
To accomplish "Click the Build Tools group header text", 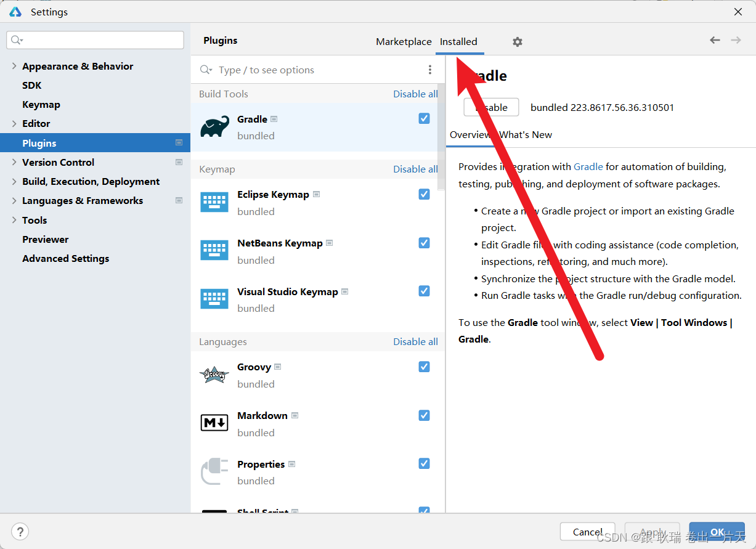I will click(x=224, y=94).
